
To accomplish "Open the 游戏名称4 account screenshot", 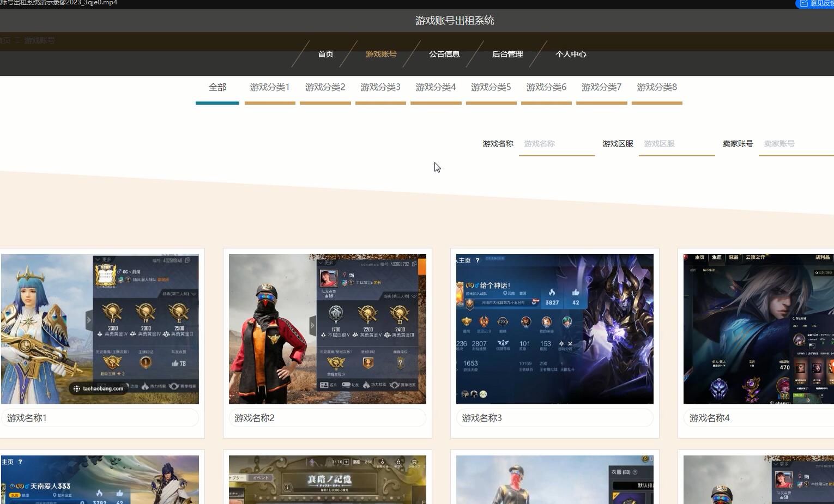I will tap(759, 329).
